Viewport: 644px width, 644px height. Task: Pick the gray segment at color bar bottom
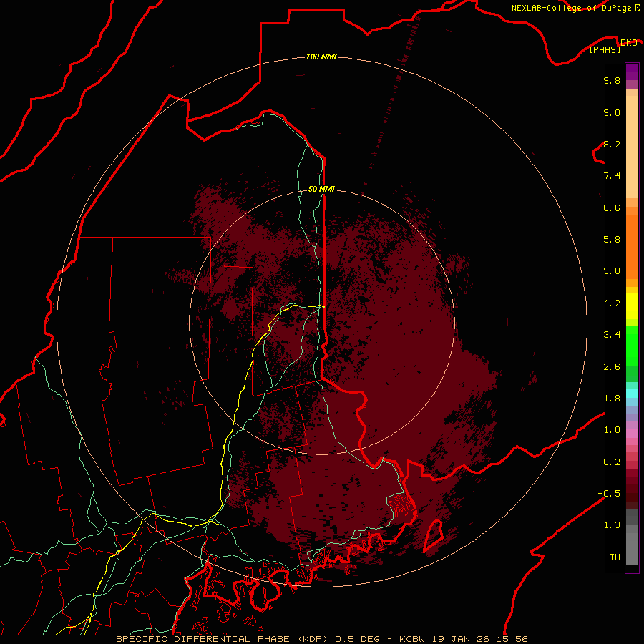coord(632,549)
